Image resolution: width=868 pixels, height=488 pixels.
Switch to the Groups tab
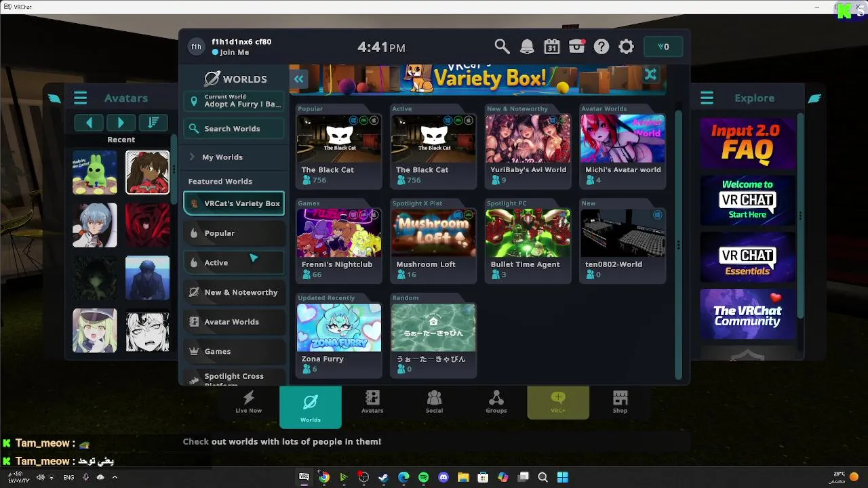(496, 402)
